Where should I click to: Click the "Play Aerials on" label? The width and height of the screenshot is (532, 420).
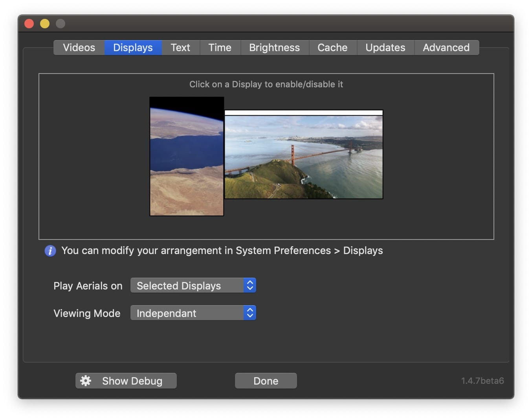click(x=88, y=286)
